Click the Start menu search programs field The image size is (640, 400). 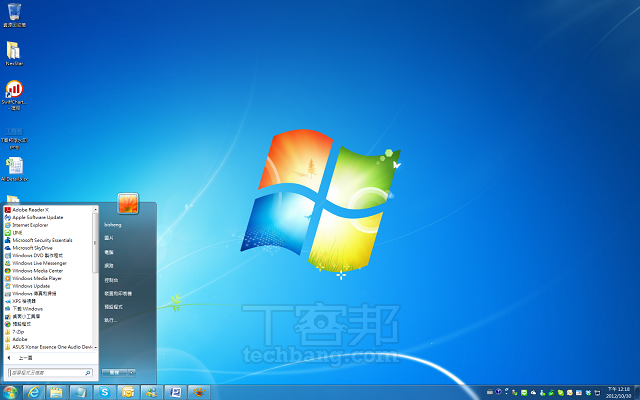click(x=46, y=372)
